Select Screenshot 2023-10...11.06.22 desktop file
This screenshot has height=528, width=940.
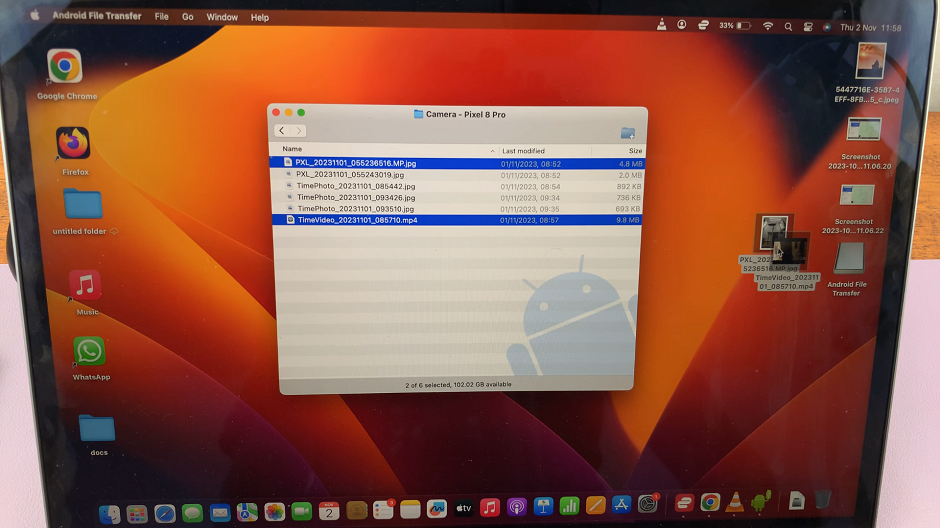click(857, 195)
